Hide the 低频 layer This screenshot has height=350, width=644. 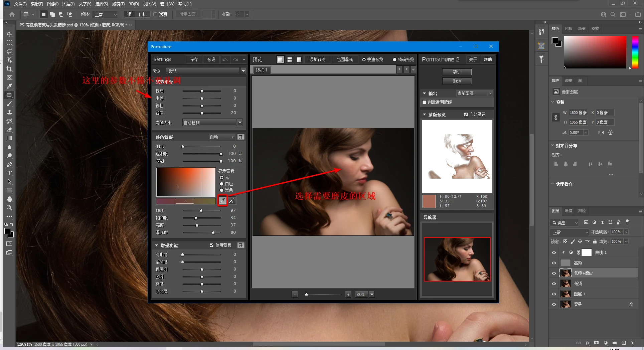pos(554,284)
